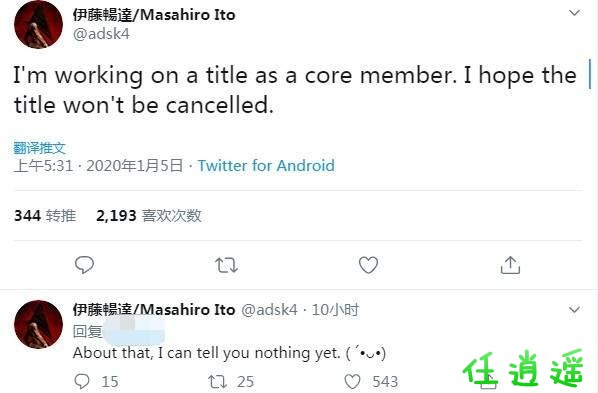Open main tweet author profile picture

[39, 24]
